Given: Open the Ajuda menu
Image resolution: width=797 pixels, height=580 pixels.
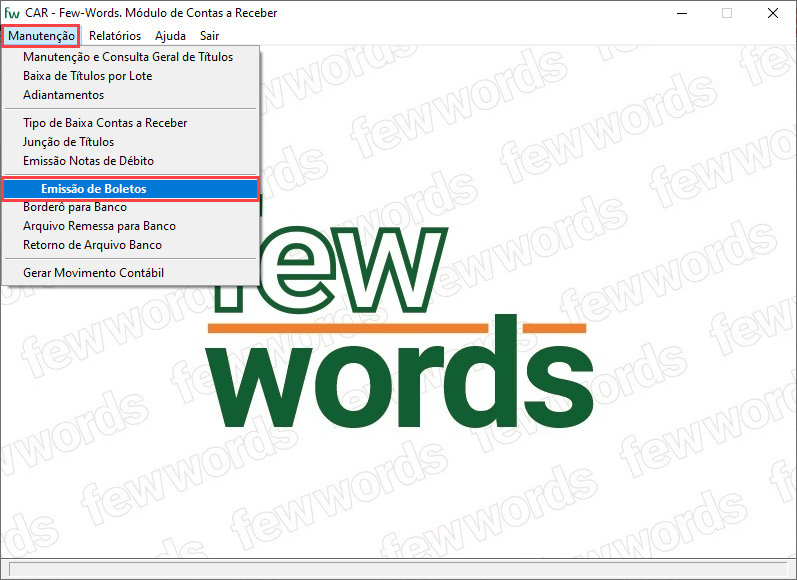Looking at the screenshot, I should (170, 36).
